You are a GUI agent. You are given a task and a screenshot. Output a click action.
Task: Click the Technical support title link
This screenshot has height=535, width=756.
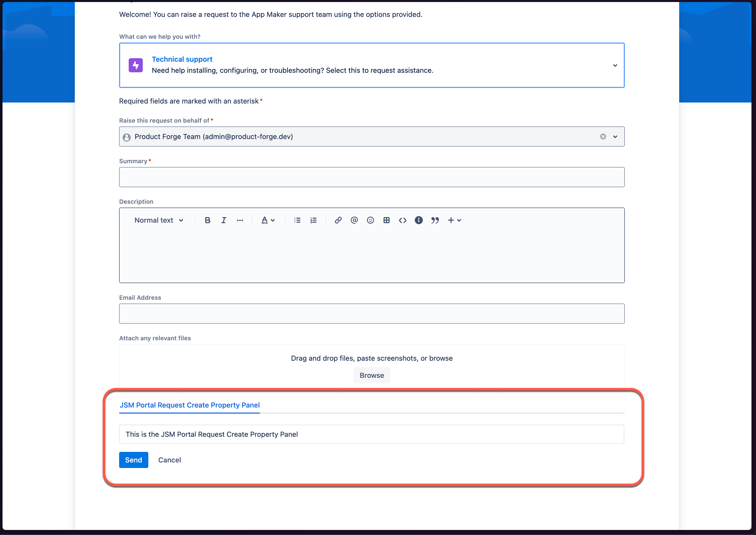[x=182, y=59]
